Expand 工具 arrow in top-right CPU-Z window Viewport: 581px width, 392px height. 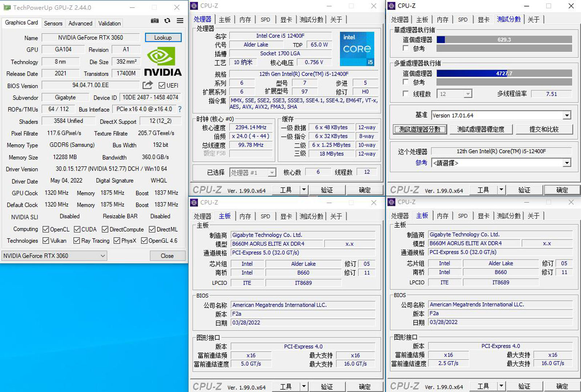pyautogui.click(x=501, y=189)
